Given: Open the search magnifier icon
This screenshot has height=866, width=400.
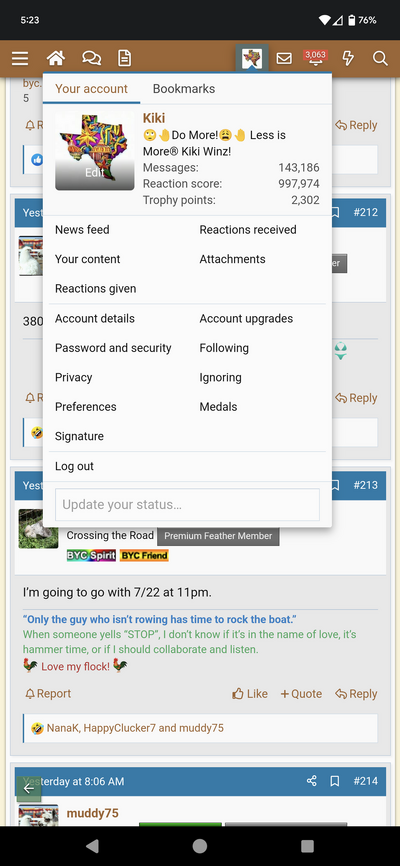Looking at the screenshot, I should (380, 58).
